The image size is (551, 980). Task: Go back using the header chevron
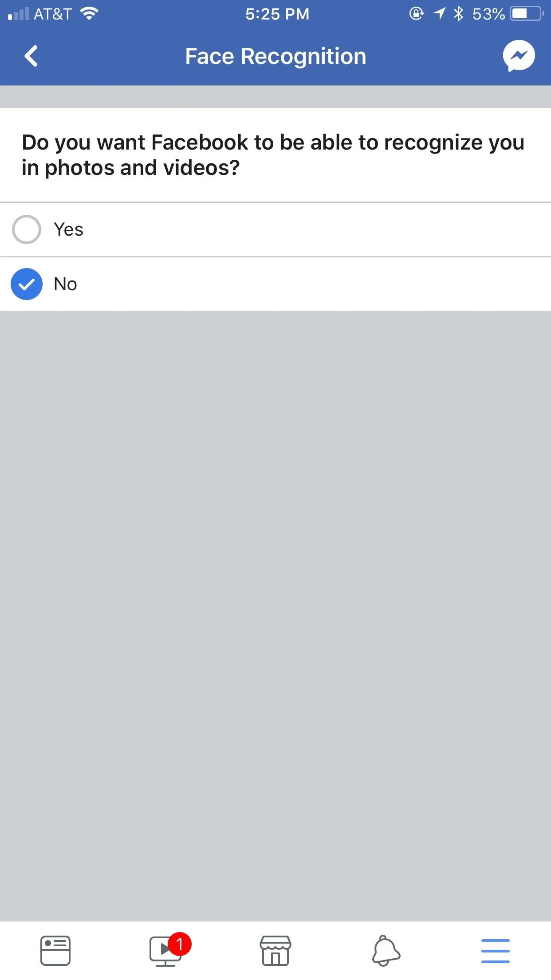[31, 56]
